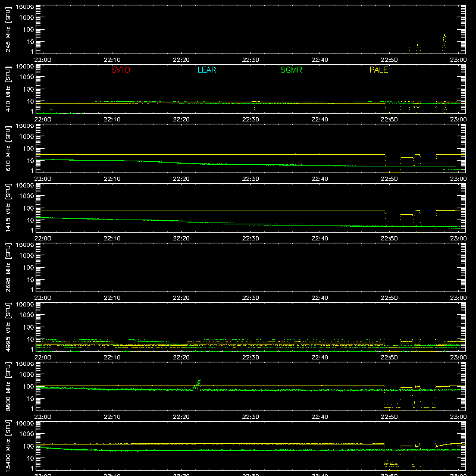The image size is (476, 476).
Task: Click the 22:20 time label under 4995 MHz plot
Action: (x=181, y=358)
